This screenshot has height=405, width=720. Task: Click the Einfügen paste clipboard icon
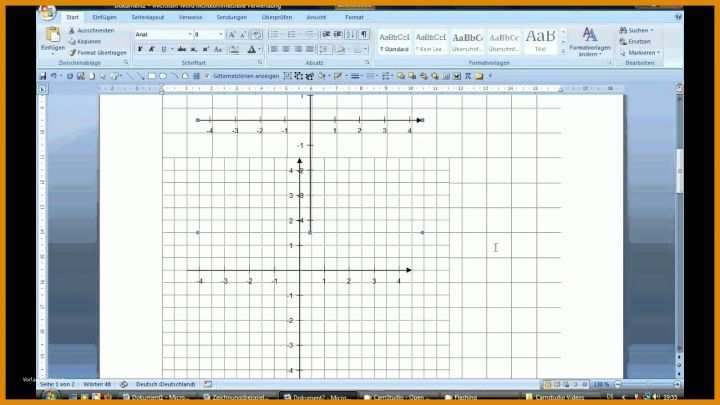point(52,35)
